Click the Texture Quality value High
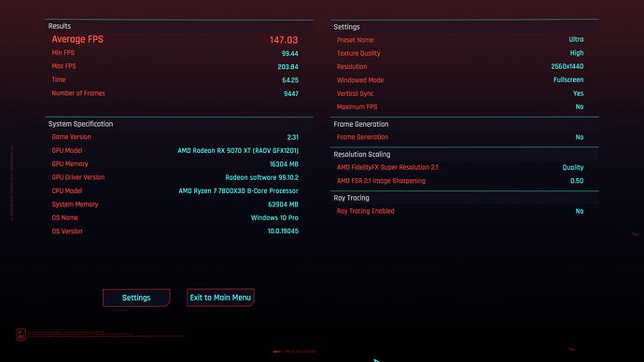Screen dimensions: 644x362 pos(577,53)
